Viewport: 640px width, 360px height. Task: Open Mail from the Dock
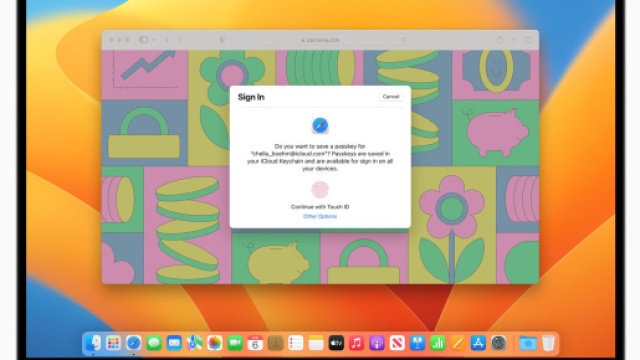point(174,343)
